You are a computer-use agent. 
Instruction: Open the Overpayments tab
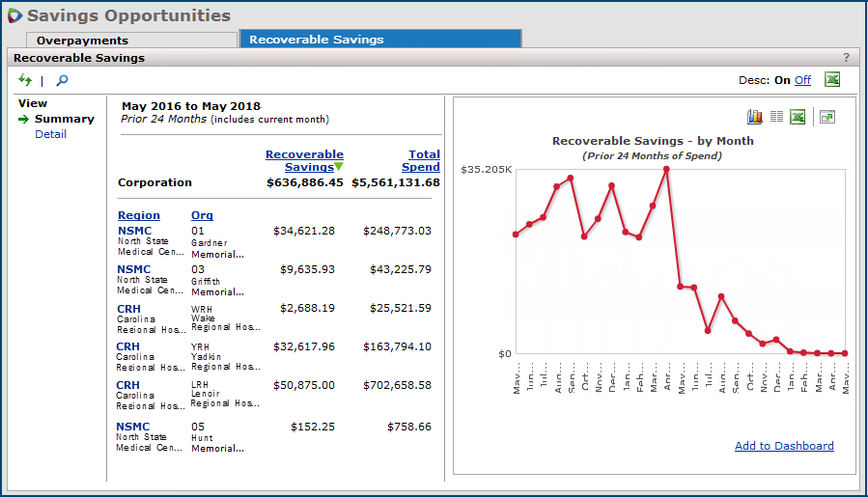coord(82,41)
